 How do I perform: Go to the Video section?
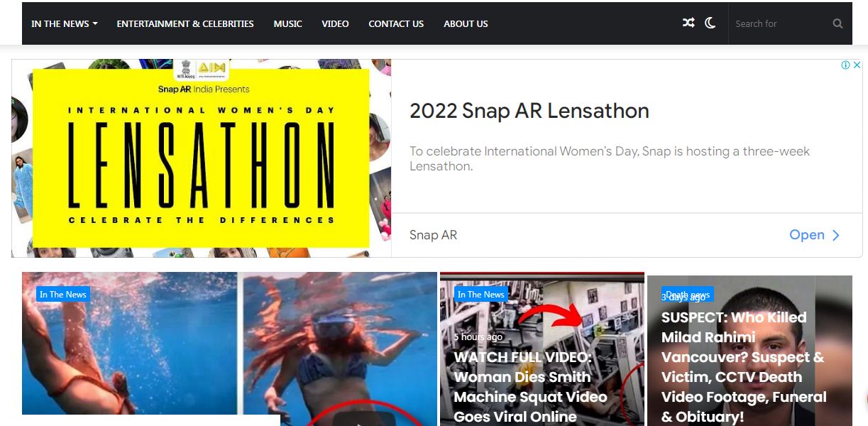(335, 23)
